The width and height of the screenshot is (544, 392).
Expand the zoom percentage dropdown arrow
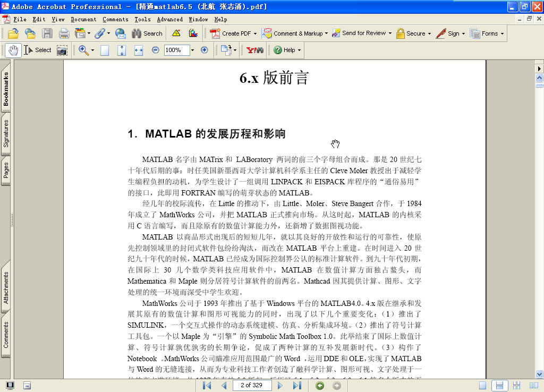click(192, 50)
